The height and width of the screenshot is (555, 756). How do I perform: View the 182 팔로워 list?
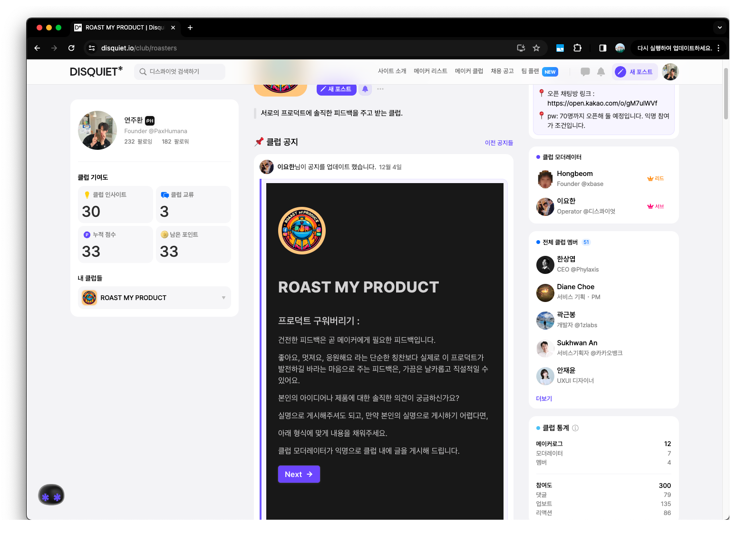(x=175, y=142)
